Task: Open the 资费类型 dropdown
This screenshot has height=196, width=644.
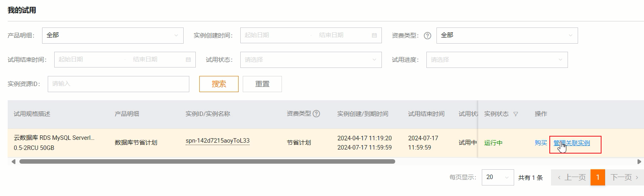Action: tap(507, 36)
